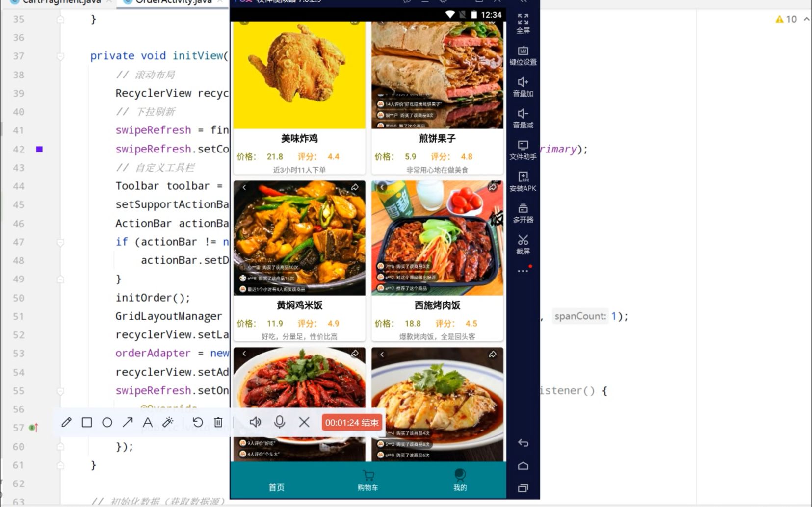
Task: Select the rectangle annotation tool
Action: pyautogui.click(x=87, y=422)
